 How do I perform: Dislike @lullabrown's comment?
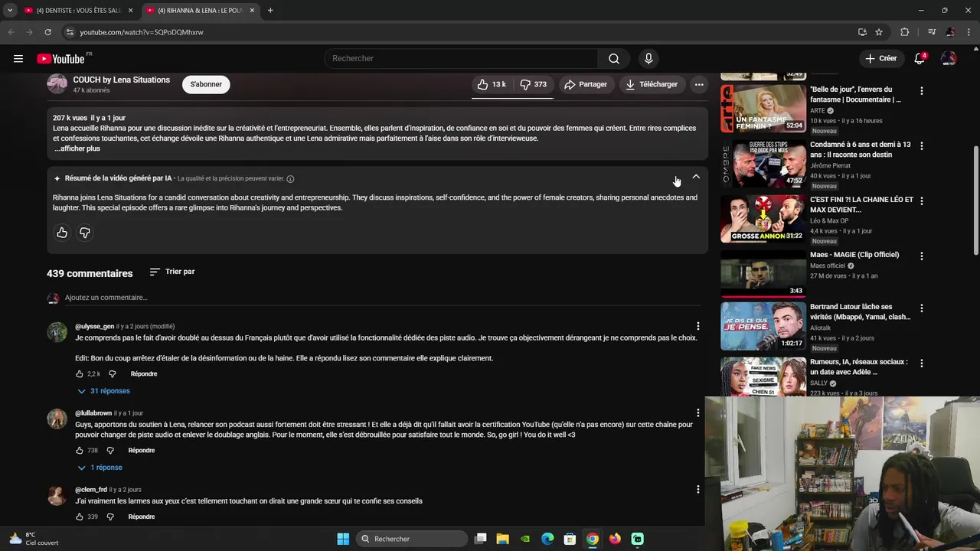click(x=109, y=451)
